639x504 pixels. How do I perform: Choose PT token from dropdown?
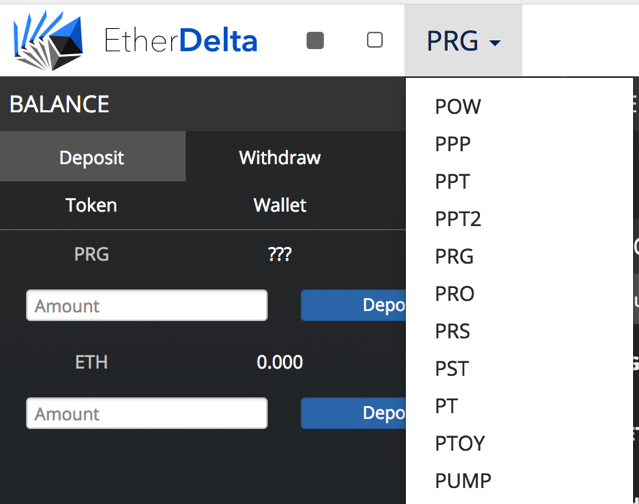[446, 406]
